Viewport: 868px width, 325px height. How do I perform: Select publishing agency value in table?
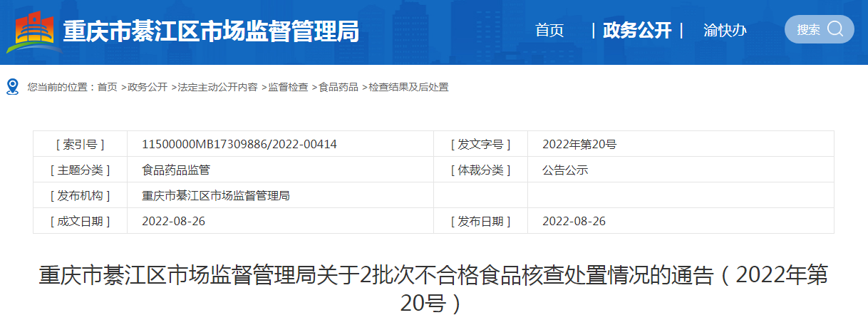pos(216,195)
